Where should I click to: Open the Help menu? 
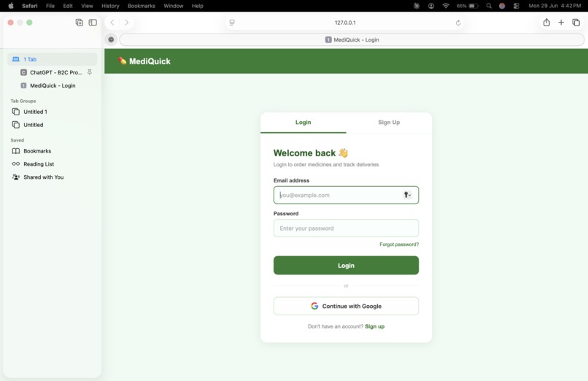(x=197, y=6)
